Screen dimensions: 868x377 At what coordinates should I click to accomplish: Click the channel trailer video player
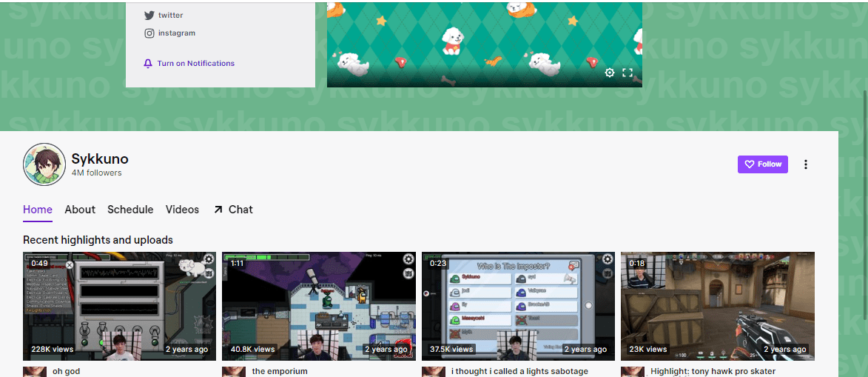[485, 44]
